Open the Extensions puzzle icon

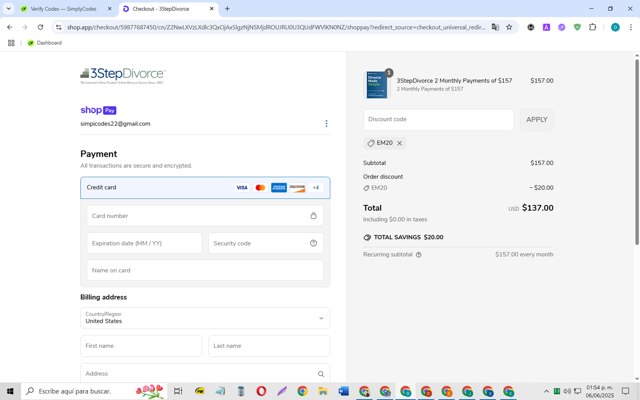tap(592, 27)
